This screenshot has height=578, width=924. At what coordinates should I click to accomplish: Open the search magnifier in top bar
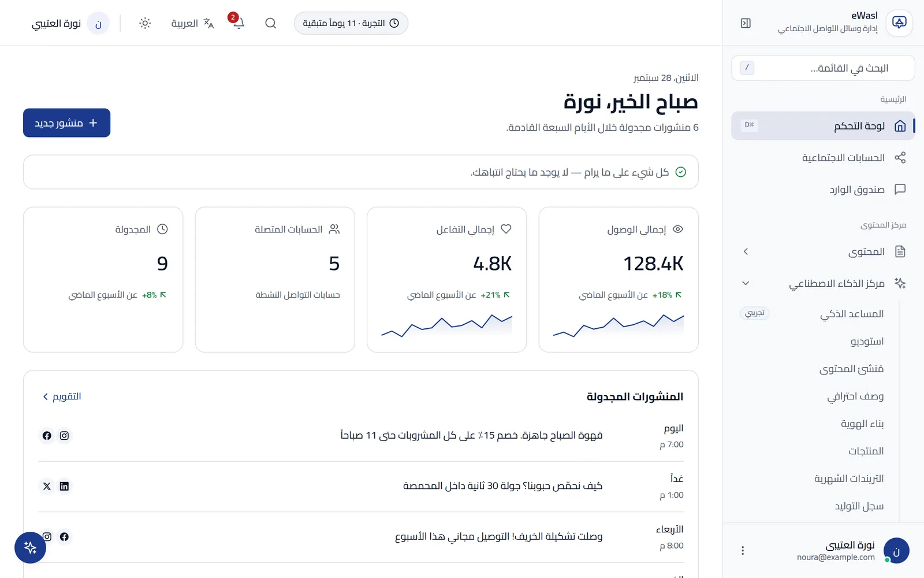(x=270, y=23)
